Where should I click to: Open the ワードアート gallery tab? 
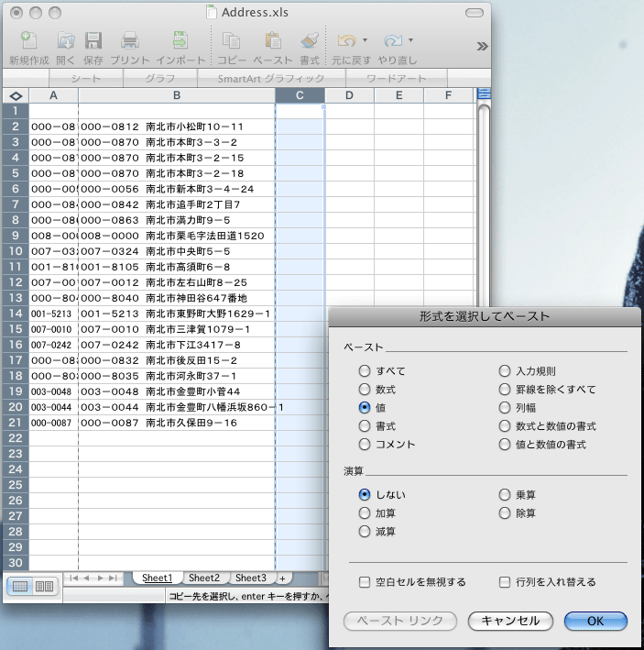coord(397,78)
